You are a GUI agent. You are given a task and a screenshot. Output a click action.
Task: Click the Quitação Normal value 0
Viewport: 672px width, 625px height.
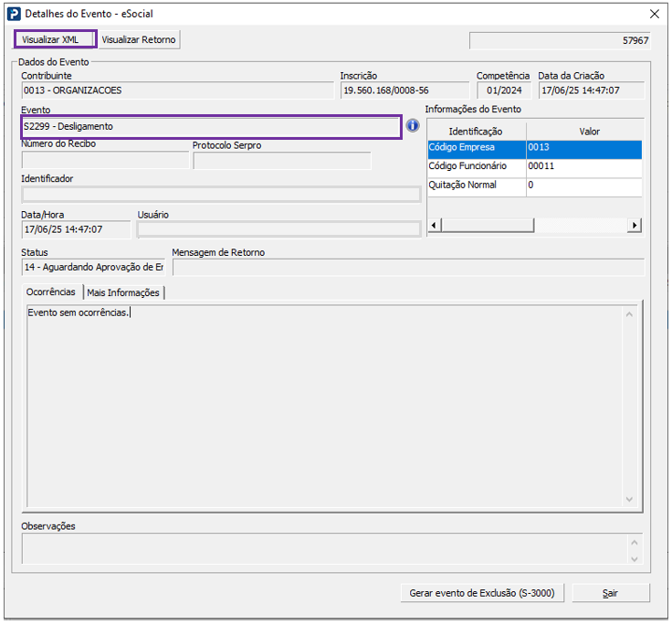point(584,185)
